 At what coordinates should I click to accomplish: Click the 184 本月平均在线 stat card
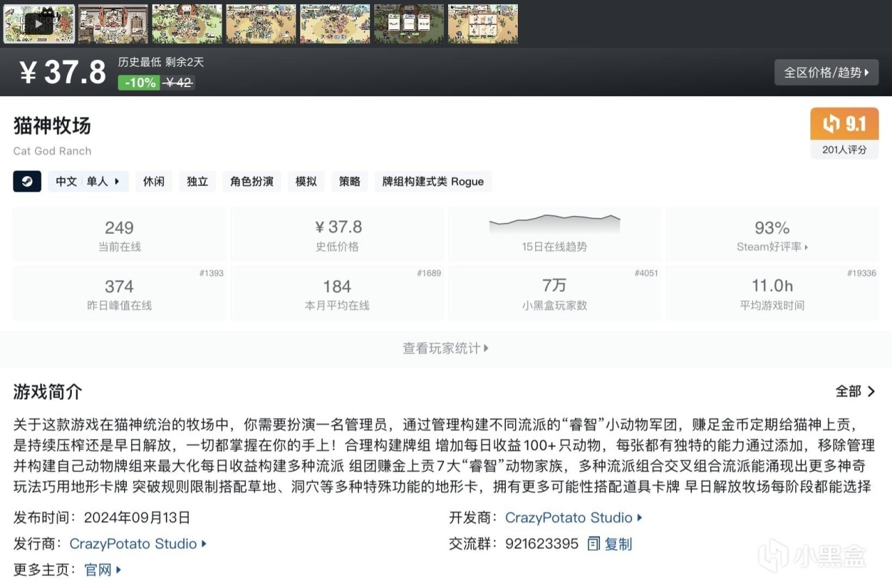click(337, 293)
